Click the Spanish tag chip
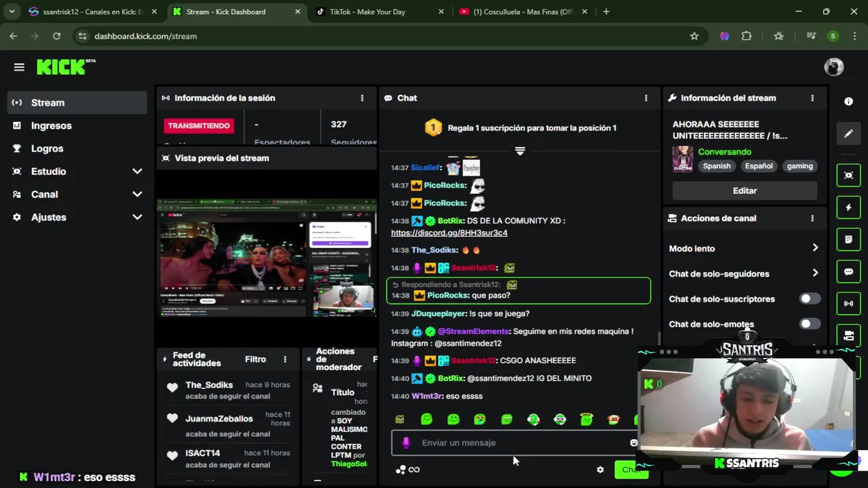This screenshot has height=488, width=868. (717, 166)
